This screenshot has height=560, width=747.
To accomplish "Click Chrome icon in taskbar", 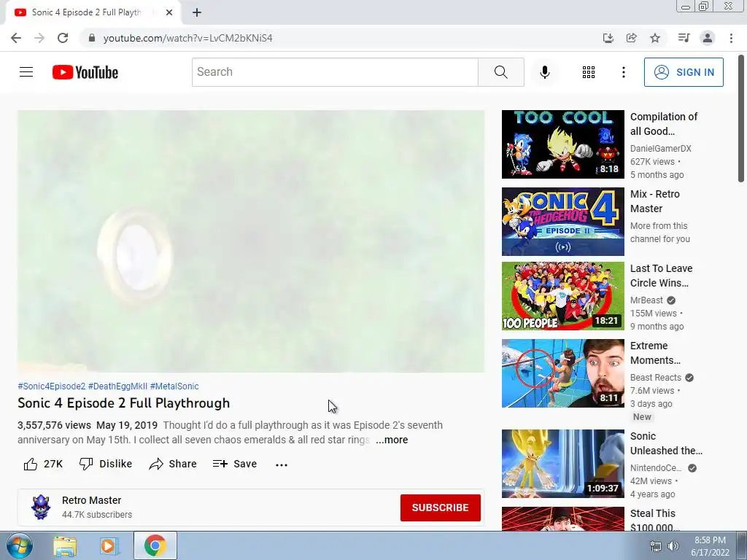I will (x=155, y=545).
